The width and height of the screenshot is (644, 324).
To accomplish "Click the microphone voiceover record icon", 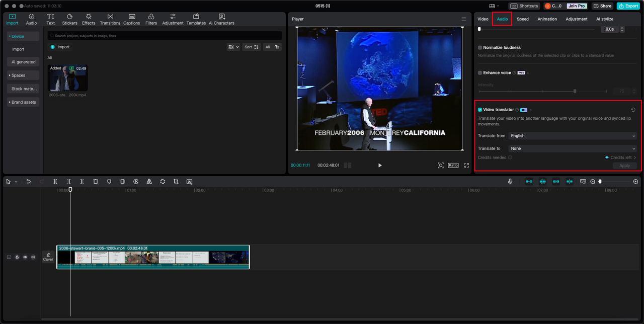I will pyautogui.click(x=510, y=182).
